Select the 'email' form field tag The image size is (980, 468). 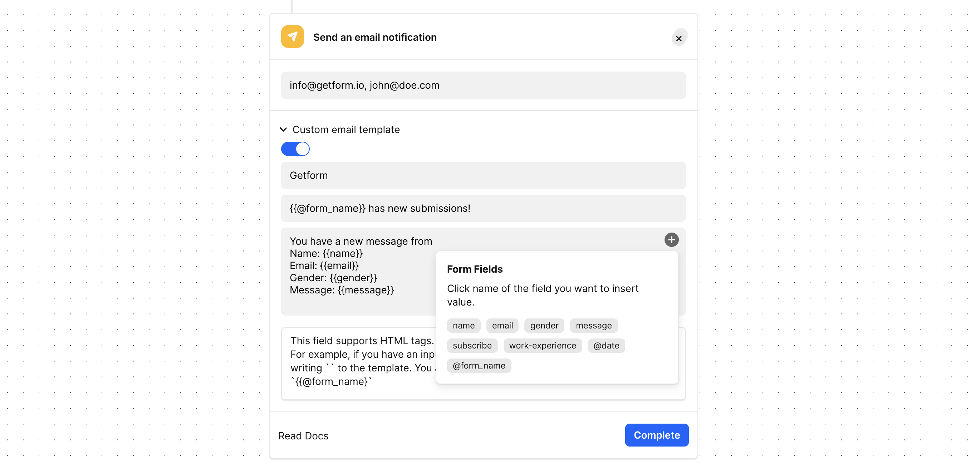click(503, 325)
